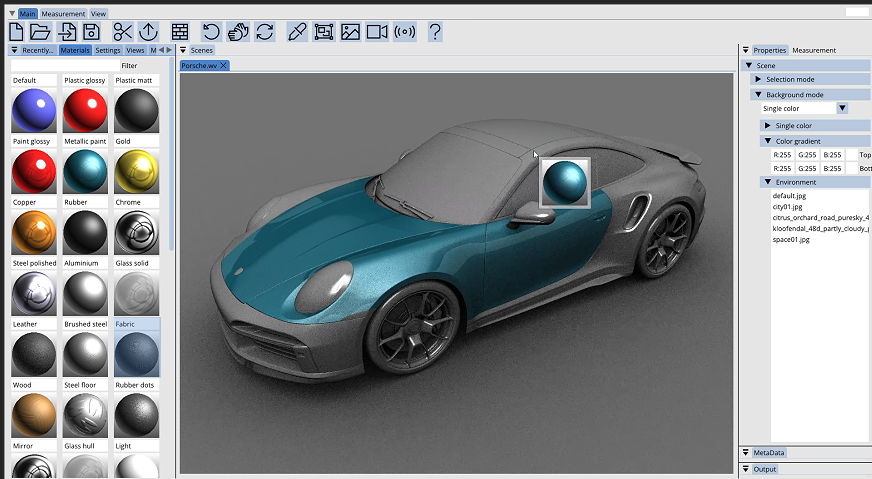
Task: Click the import file arrow icon
Action: pyautogui.click(x=67, y=32)
